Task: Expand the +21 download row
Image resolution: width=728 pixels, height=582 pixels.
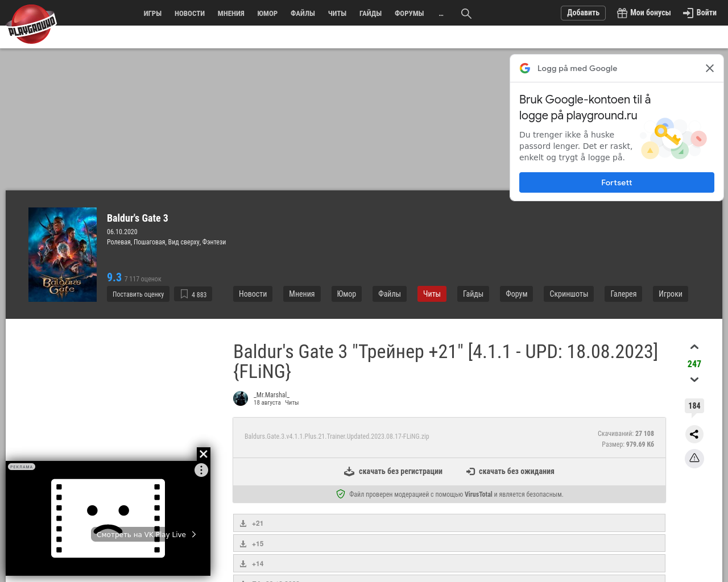Action: pyautogui.click(x=449, y=523)
